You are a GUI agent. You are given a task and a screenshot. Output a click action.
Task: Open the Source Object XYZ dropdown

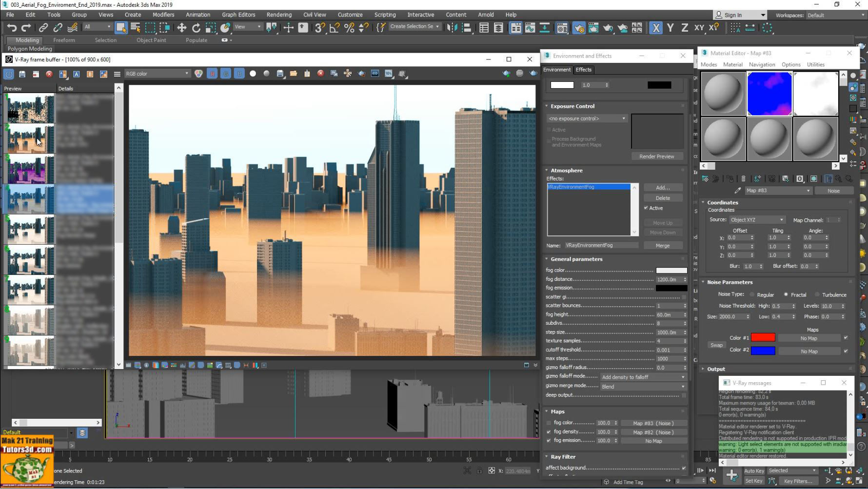click(757, 220)
